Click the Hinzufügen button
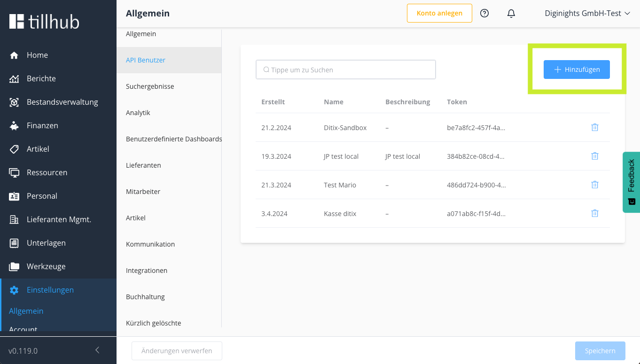The image size is (640, 364). (577, 70)
